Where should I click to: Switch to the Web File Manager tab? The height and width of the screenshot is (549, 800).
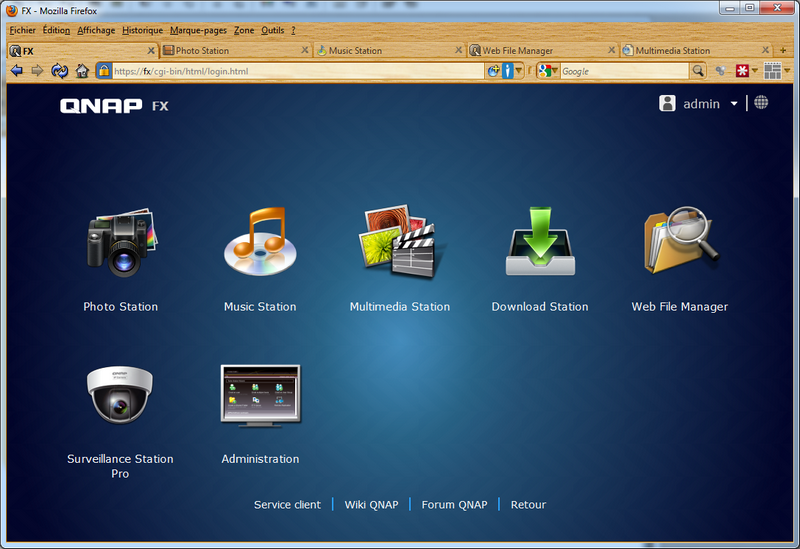tap(543, 51)
